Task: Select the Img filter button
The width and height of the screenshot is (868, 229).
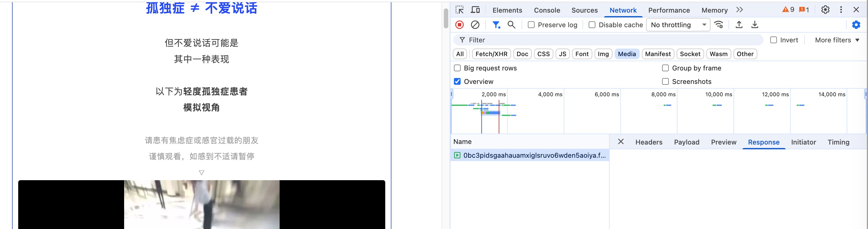Action: 603,54
